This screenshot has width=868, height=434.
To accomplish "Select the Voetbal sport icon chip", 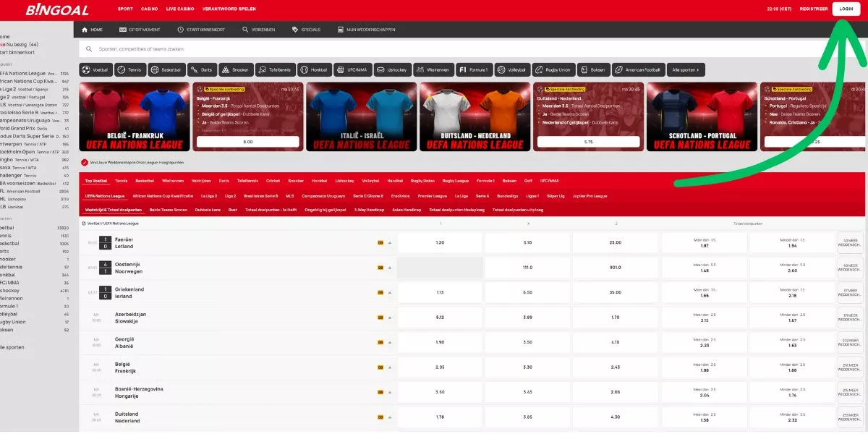I will (x=95, y=70).
